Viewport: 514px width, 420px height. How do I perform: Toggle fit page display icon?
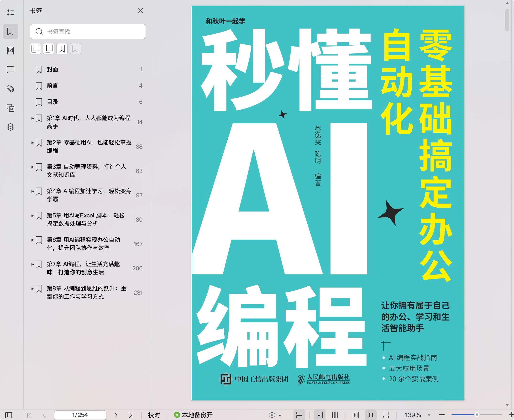point(371,415)
